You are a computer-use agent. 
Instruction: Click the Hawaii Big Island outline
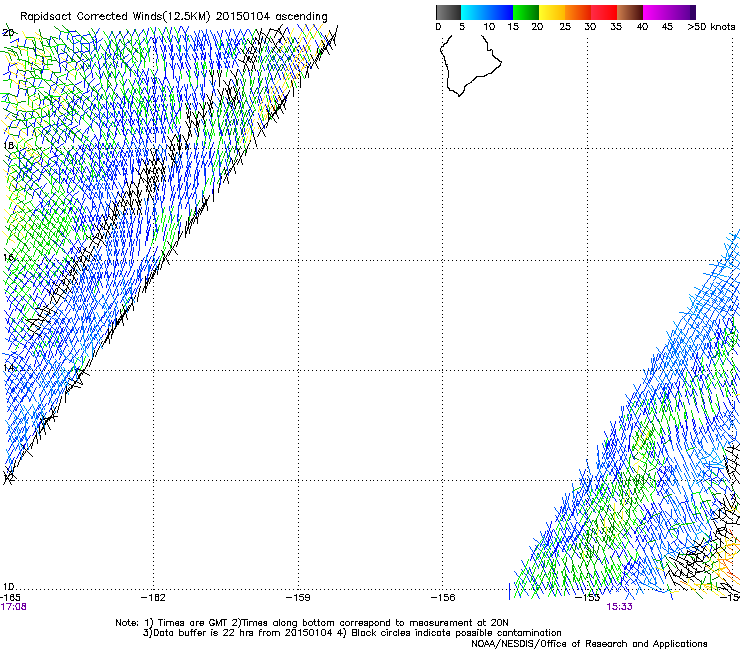pyautogui.click(x=470, y=66)
